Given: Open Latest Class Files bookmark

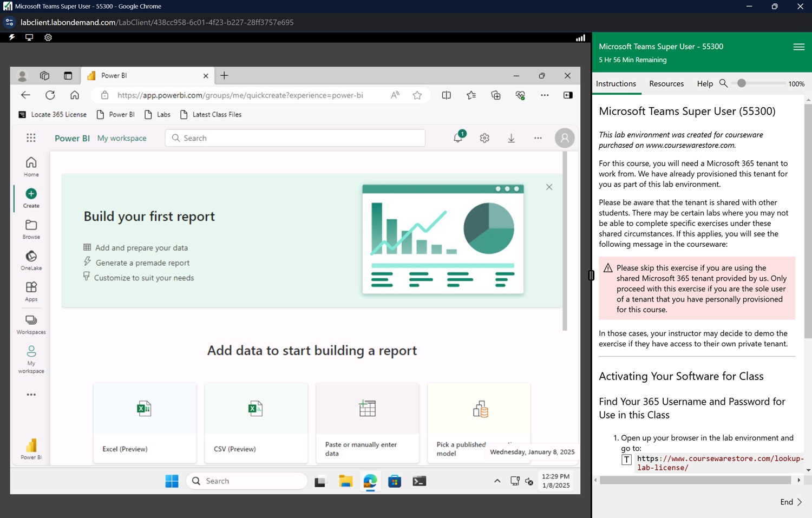Looking at the screenshot, I should pos(211,115).
